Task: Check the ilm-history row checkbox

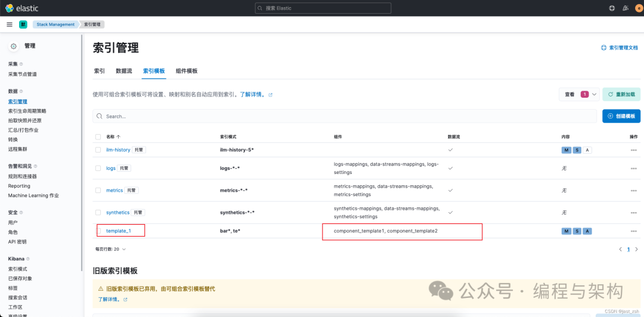Action: pyautogui.click(x=98, y=150)
